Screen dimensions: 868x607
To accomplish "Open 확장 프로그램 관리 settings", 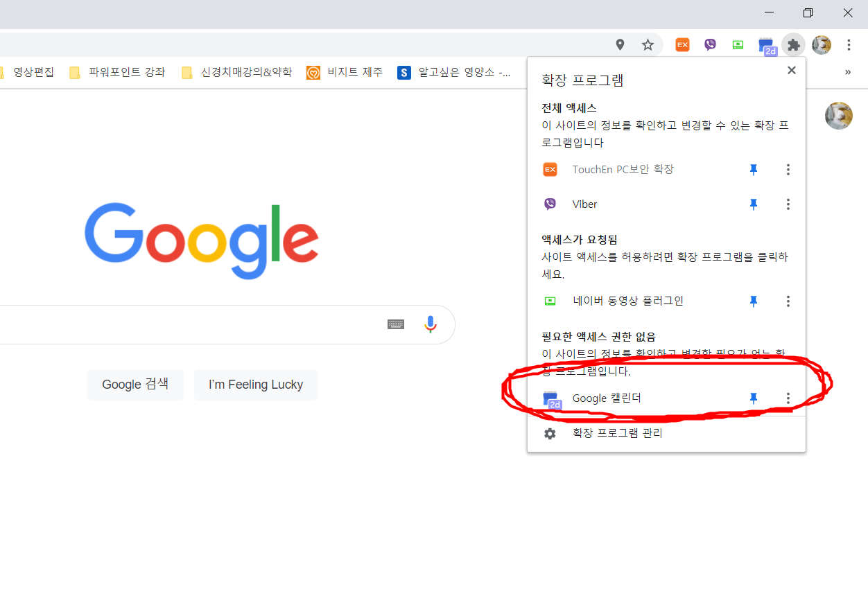I will coord(666,433).
